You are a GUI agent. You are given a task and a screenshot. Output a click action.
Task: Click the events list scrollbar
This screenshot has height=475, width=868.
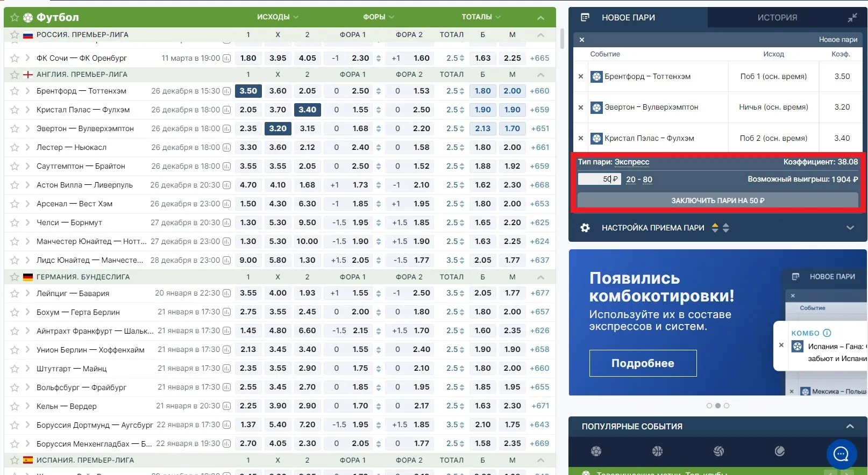click(562, 39)
